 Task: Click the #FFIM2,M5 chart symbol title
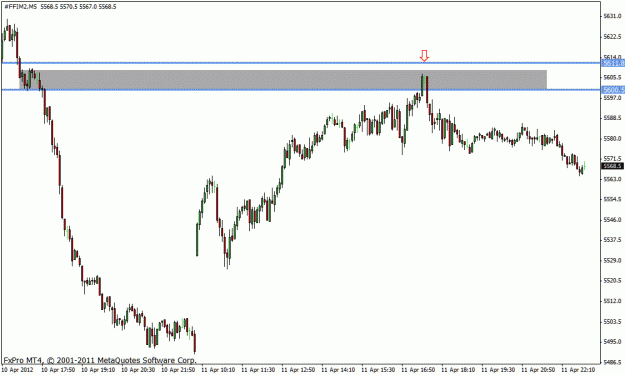point(21,7)
